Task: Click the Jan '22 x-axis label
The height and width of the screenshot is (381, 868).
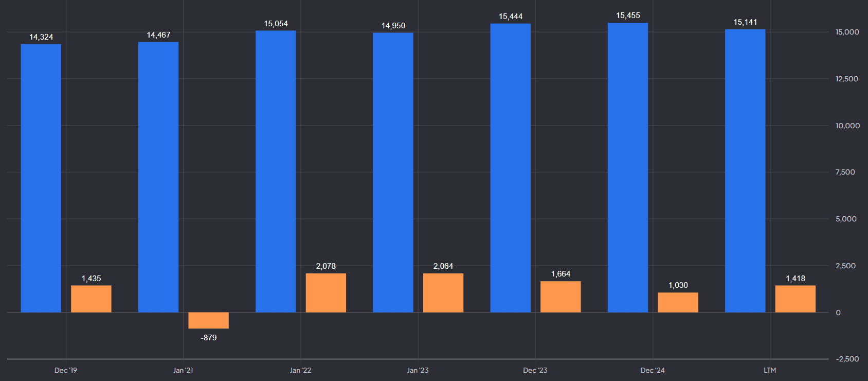Action: (300, 370)
